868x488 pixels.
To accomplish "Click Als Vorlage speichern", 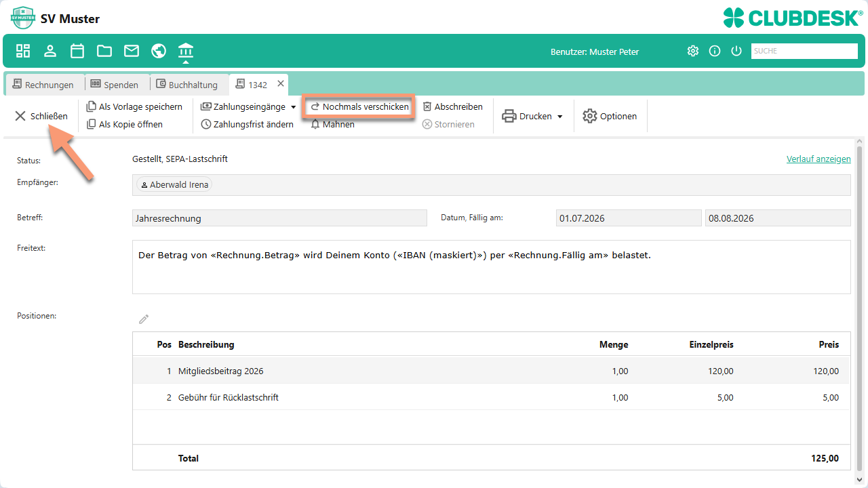I will 134,106.
